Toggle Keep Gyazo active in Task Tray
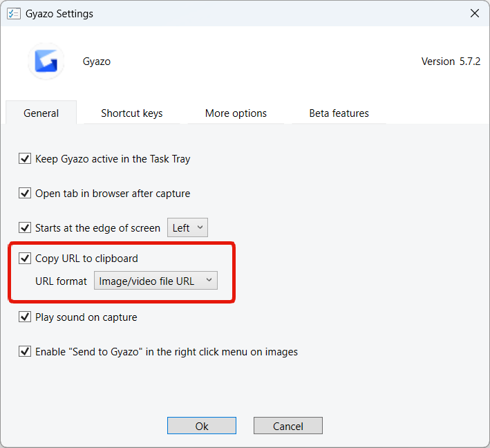The image size is (490, 448). tap(25, 158)
